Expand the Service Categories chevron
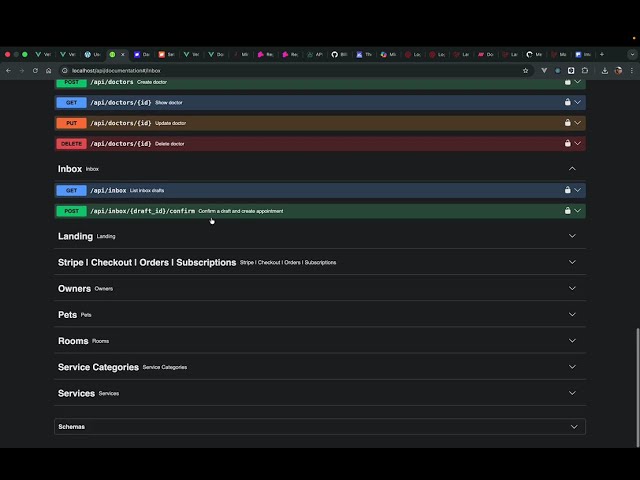The width and height of the screenshot is (640, 480). click(x=572, y=367)
